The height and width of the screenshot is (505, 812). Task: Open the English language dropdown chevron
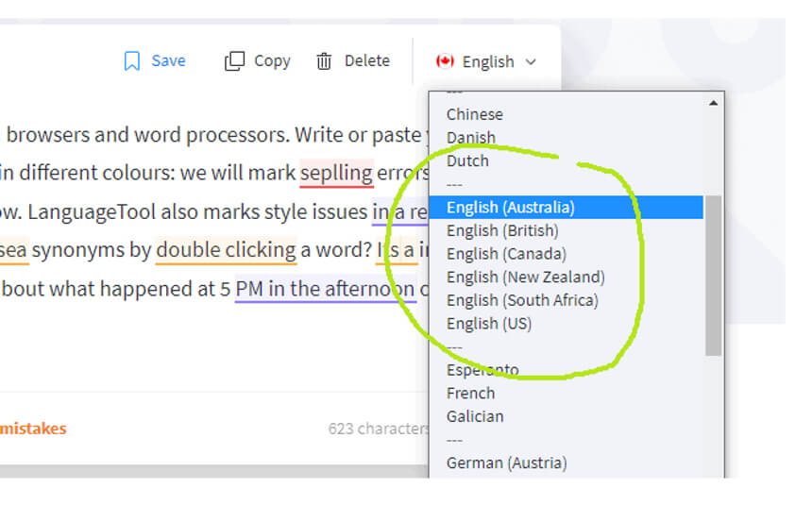tap(531, 61)
